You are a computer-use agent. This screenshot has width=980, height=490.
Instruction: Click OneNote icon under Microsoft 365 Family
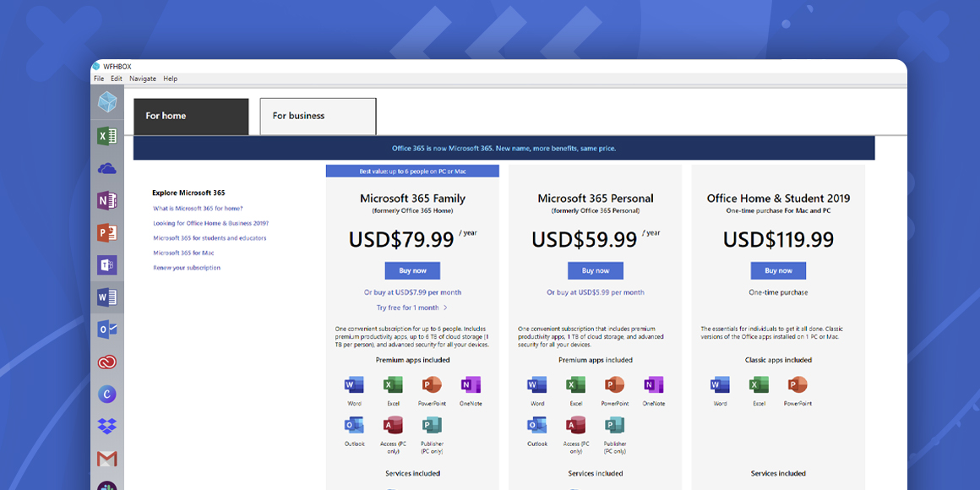(470, 384)
